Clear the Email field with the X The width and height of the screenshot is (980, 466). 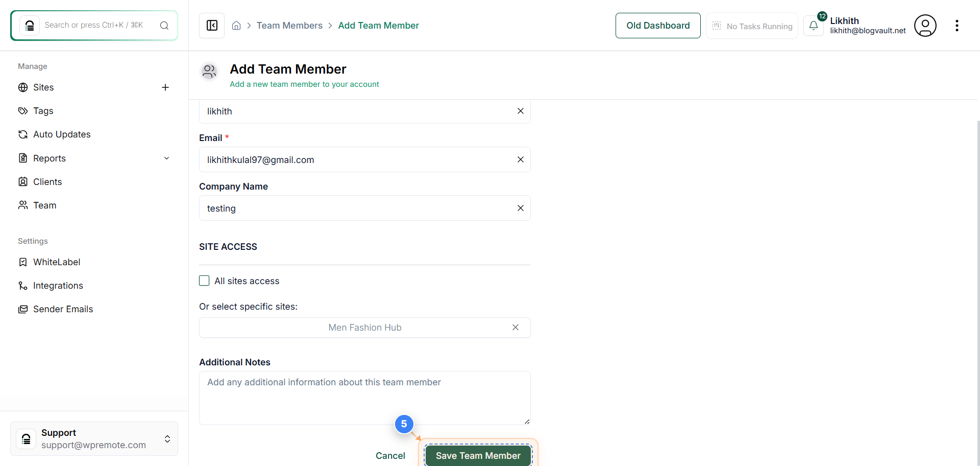click(521, 159)
